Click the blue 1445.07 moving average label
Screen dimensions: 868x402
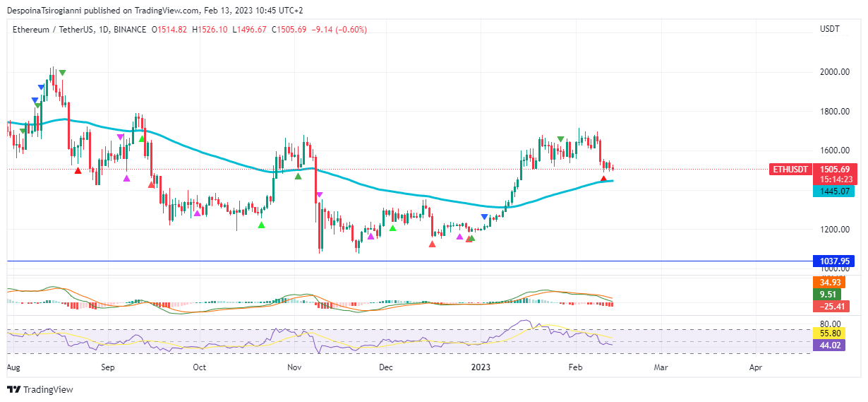833,191
